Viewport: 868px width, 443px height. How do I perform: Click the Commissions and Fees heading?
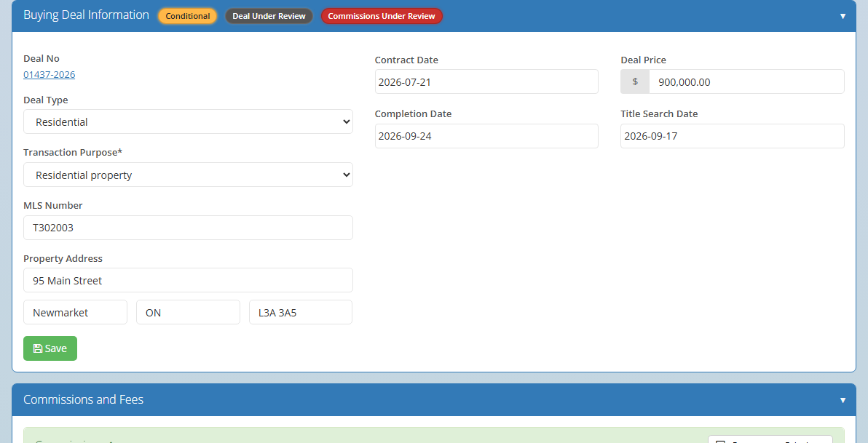[x=84, y=399]
